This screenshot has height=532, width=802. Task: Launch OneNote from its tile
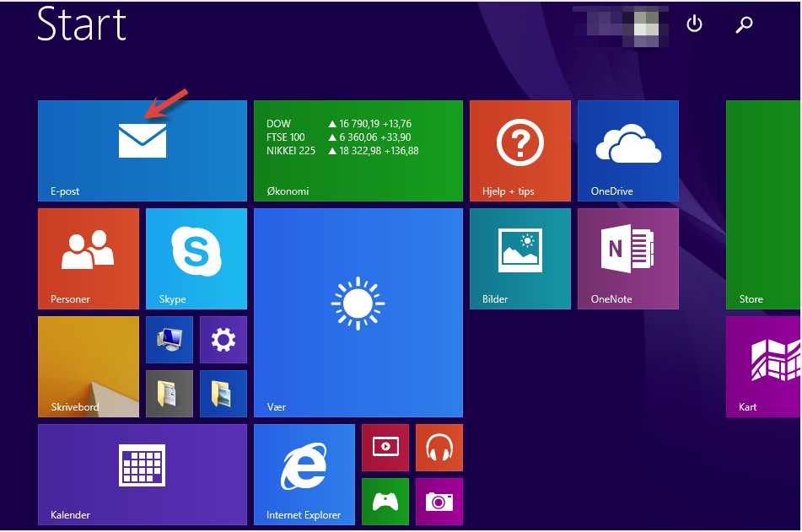coord(628,259)
